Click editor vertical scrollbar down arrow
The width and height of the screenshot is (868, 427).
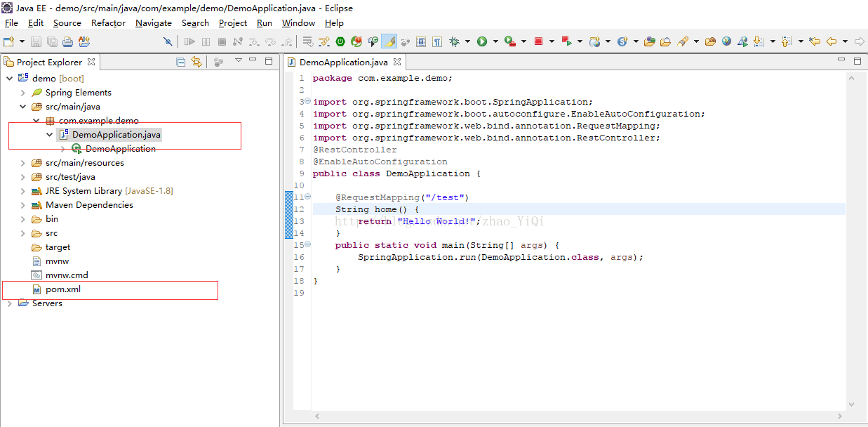coord(852,405)
